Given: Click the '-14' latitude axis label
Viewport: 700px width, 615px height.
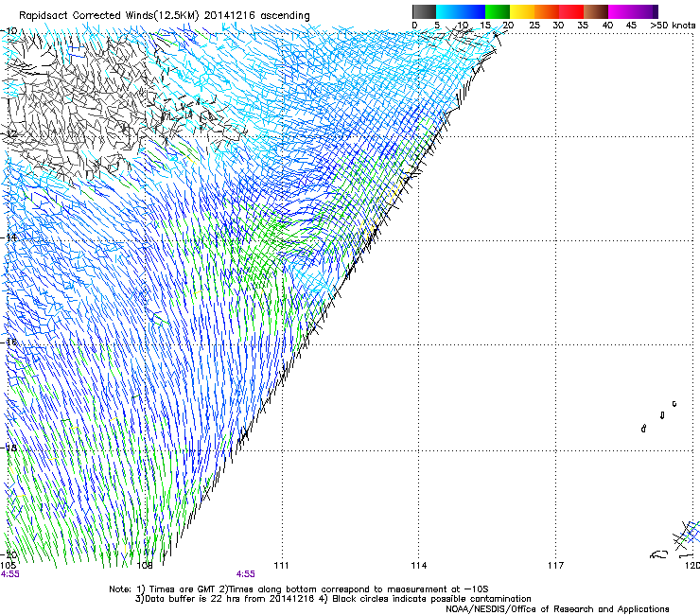Looking at the screenshot, I should click(x=10, y=237).
